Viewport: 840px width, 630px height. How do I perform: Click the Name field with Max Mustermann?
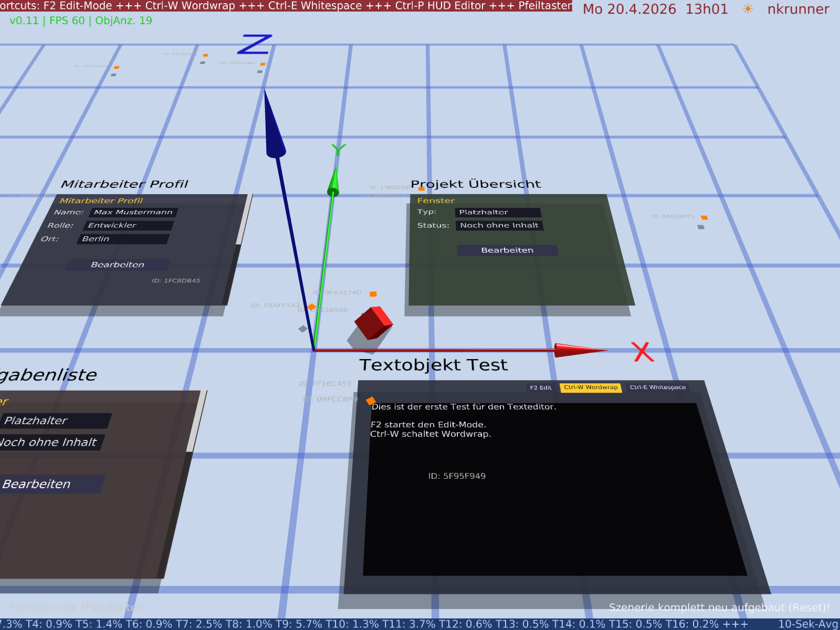[x=133, y=212]
